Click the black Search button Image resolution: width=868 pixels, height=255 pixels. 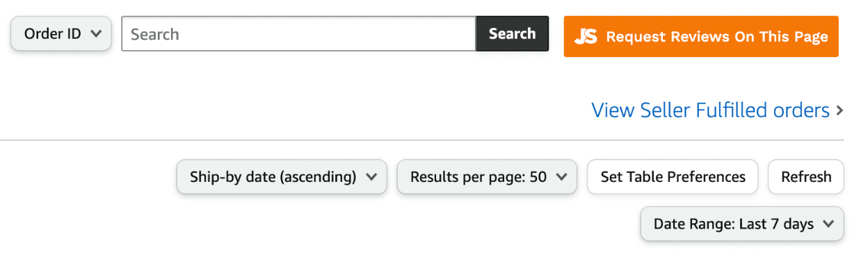[x=512, y=33]
